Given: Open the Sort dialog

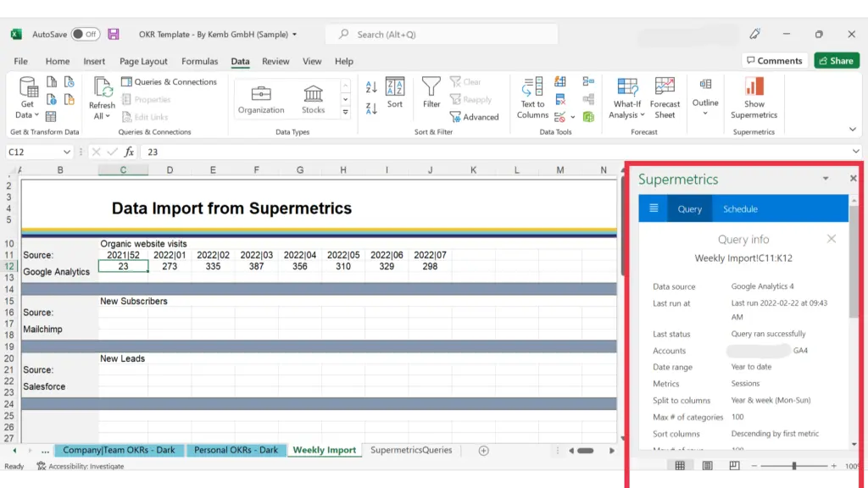Looking at the screenshot, I should [x=395, y=92].
